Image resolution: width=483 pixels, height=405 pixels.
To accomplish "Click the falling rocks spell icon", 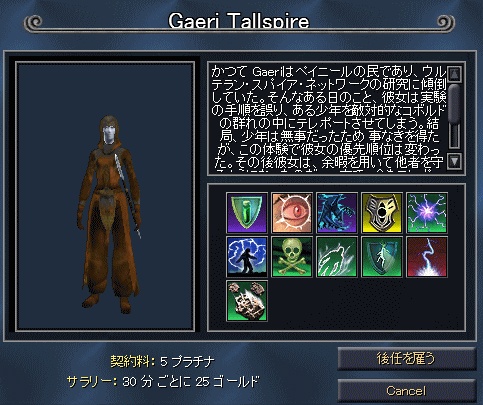I will (247, 301).
